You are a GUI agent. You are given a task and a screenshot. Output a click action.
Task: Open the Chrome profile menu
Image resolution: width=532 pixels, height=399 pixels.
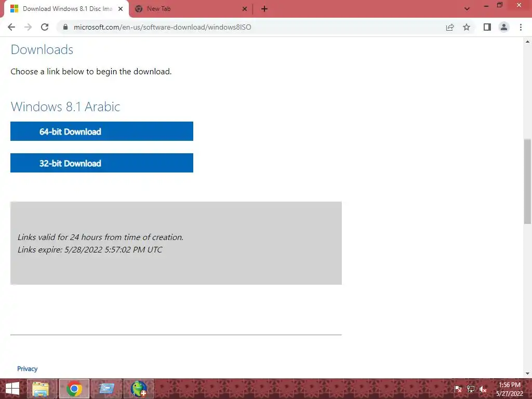point(504,27)
